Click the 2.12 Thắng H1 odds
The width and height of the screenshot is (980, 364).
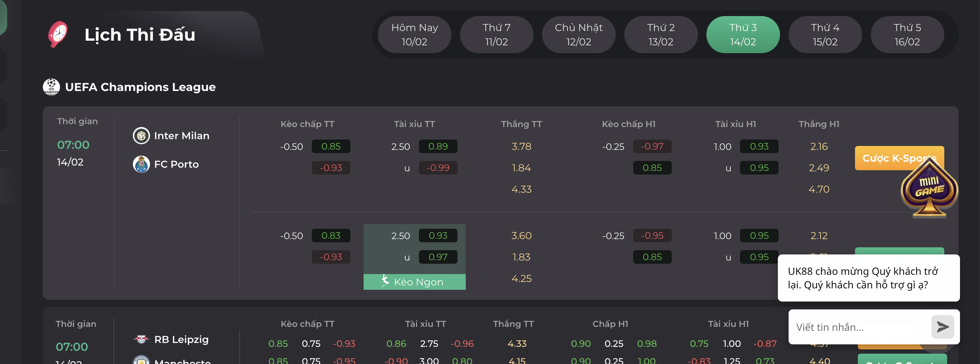pyautogui.click(x=819, y=236)
